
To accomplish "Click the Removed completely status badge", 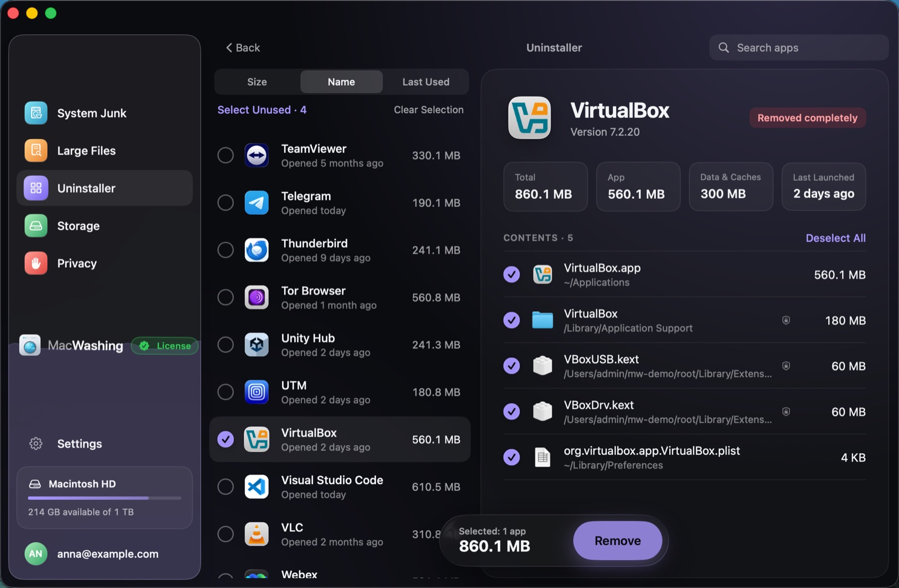I will point(807,118).
